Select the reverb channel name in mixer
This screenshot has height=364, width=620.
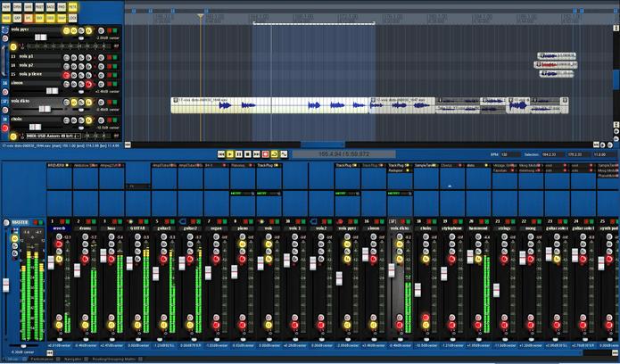[59, 227]
